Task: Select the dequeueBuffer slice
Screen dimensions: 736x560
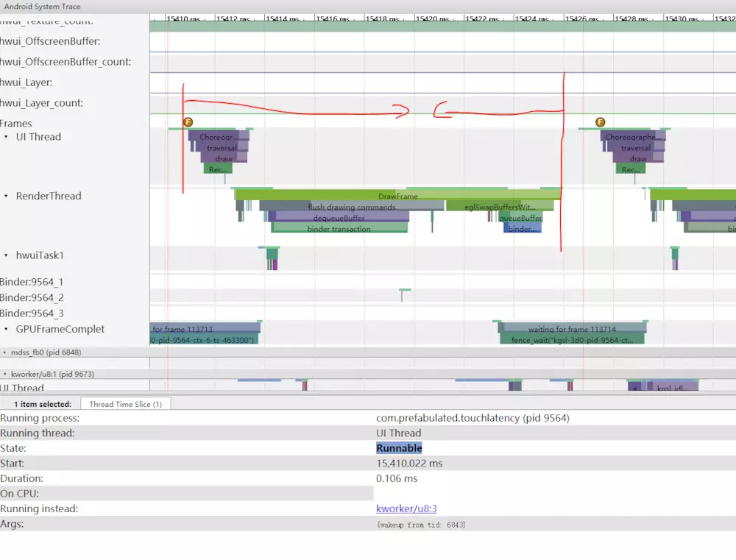Action: tap(339, 217)
